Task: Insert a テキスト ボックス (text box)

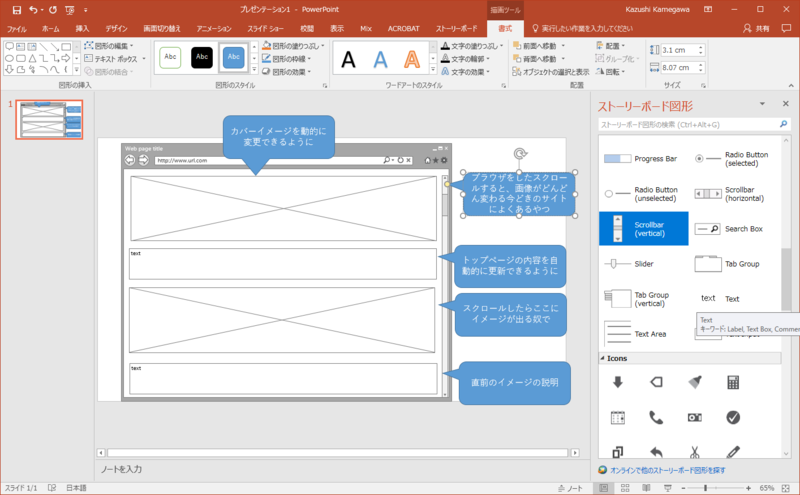Action: (x=115, y=59)
